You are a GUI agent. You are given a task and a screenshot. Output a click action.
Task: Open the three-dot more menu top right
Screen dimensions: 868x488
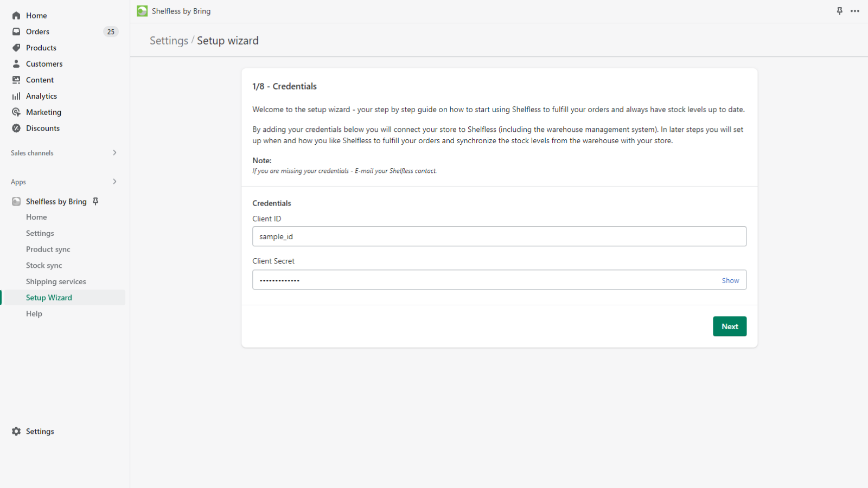pyautogui.click(x=855, y=11)
